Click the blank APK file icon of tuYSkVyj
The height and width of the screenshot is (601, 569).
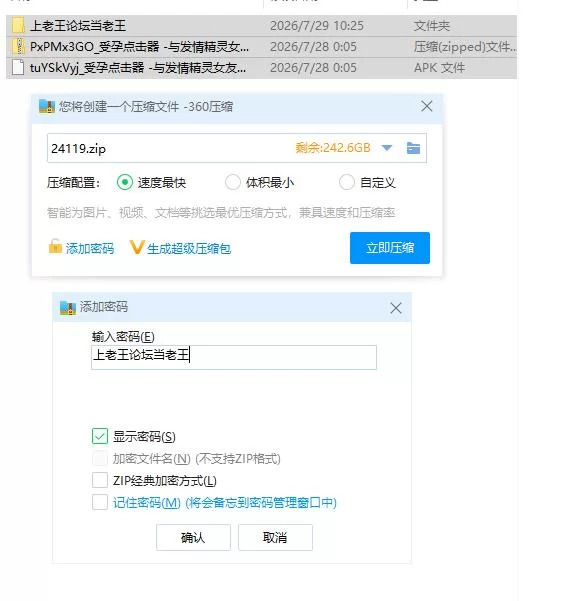click(18, 67)
